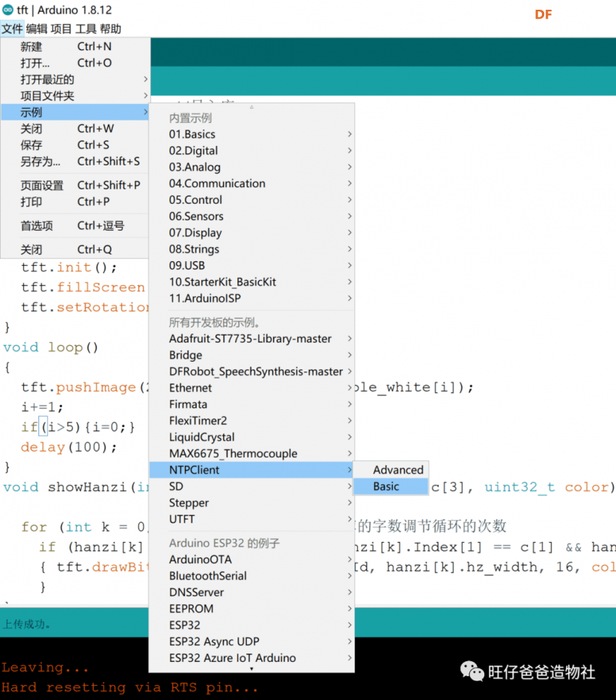Open 11.ArduinoISP examples submenu
The image size is (616, 700).
pyautogui.click(x=251, y=298)
